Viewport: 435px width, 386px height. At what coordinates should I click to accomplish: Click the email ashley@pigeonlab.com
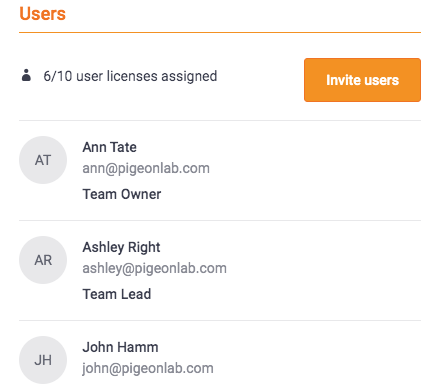point(154,269)
